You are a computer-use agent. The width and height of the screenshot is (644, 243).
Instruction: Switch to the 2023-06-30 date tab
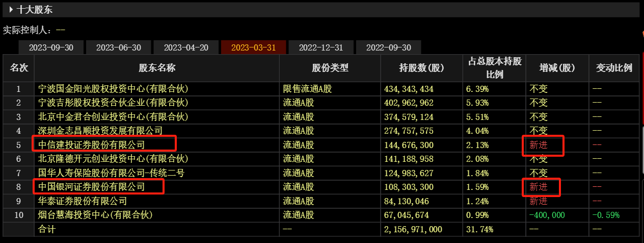[x=119, y=47]
